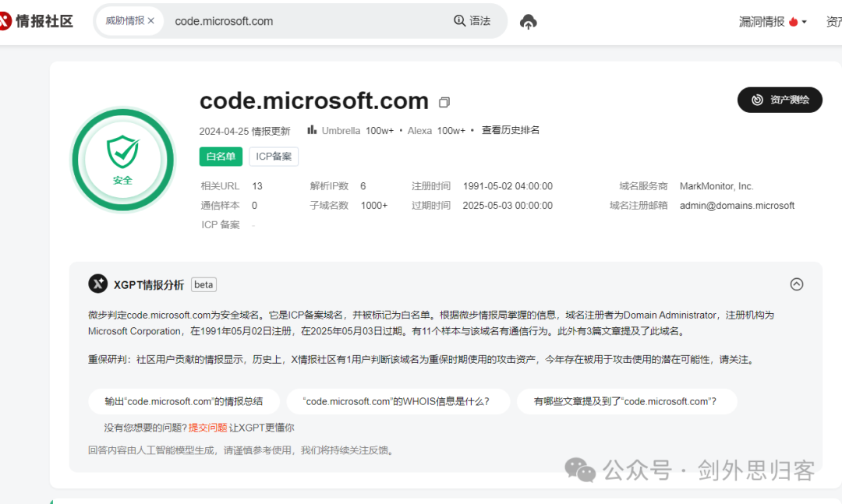Screen dimensions: 842x504
Task: Ask XGPT about the WHOIS信息
Action: coord(398,401)
